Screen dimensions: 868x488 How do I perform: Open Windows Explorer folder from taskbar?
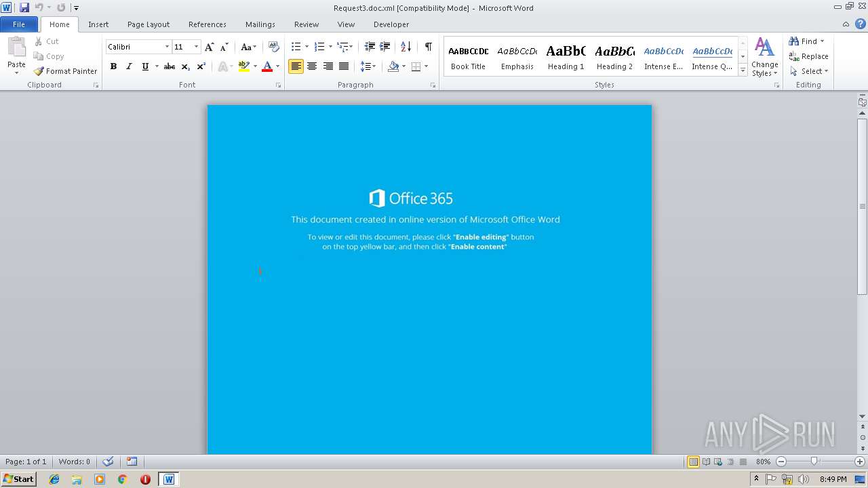pyautogui.click(x=77, y=479)
